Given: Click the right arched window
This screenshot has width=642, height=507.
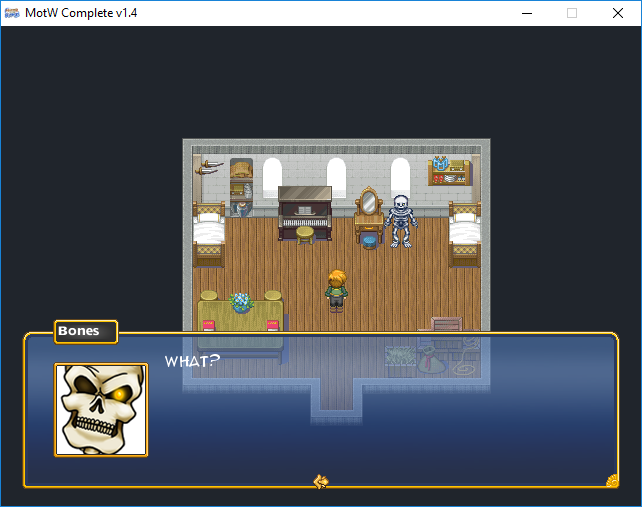Looking at the screenshot, I should coord(400,176).
